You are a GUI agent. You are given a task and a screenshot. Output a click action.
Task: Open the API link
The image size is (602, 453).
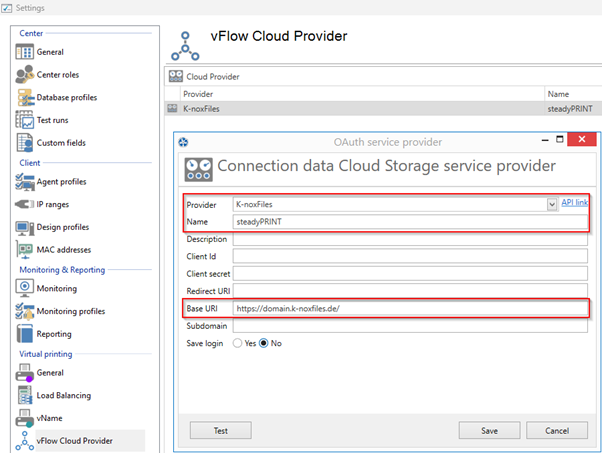[574, 203]
